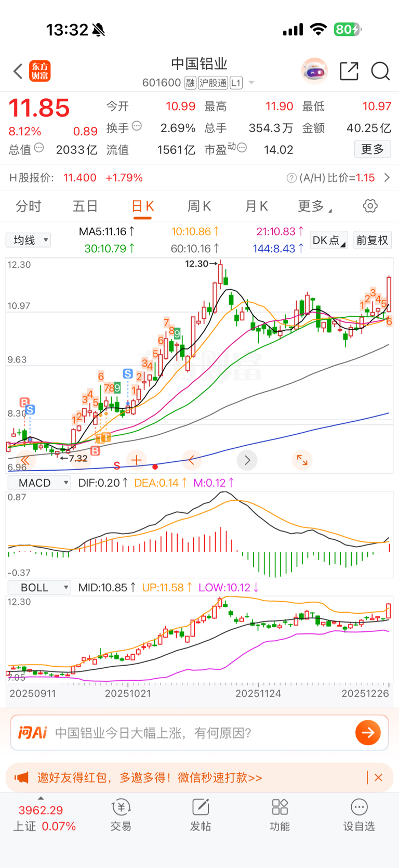Image resolution: width=399 pixels, height=868 pixels.
Task: Switch to the 周K tab
Action: coord(199,206)
